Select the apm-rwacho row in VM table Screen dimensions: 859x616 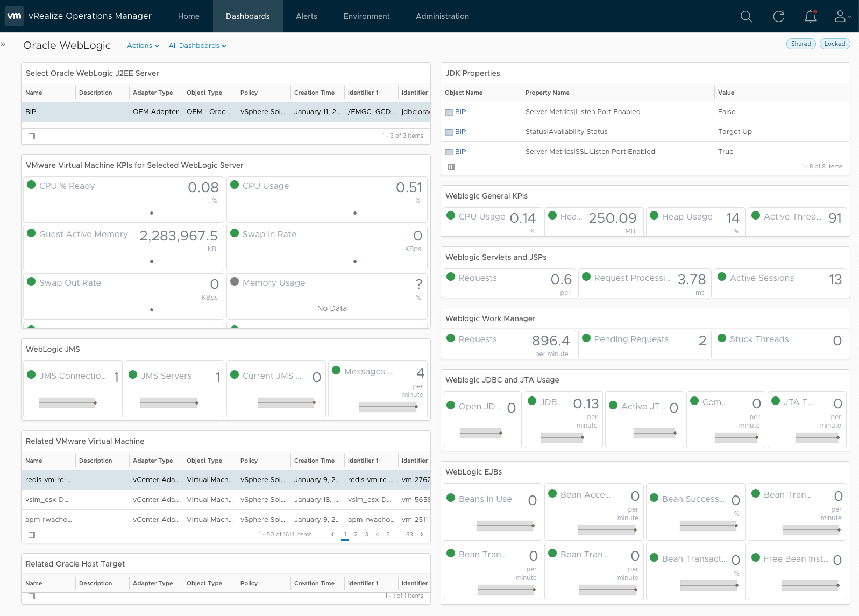coord(226,519)
